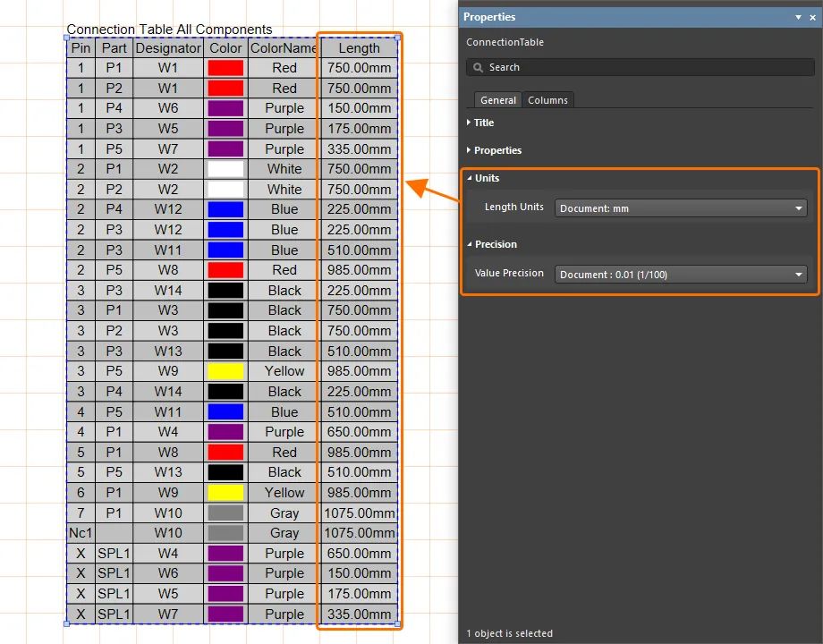Click the gray color swatch in the Nc1 row
823x644 pixels.
[x=225, y=533]
